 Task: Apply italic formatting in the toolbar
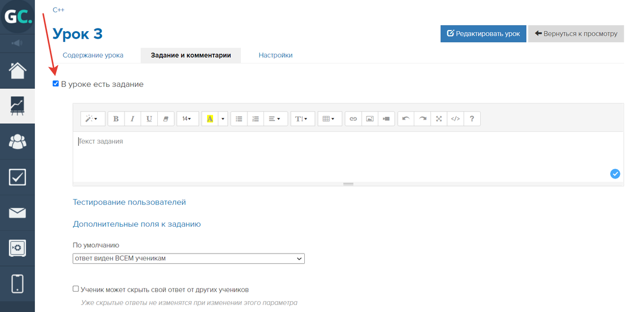click(x=133, y=119)
